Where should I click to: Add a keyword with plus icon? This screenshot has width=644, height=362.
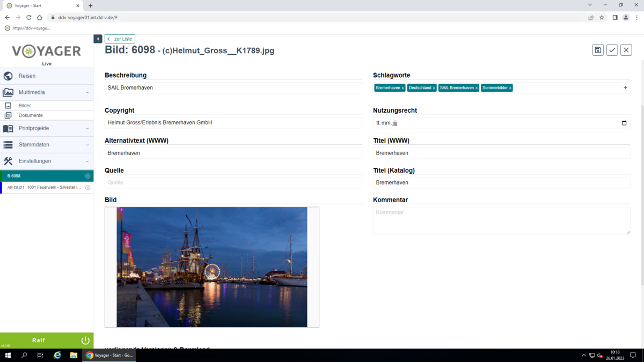click(x=625, y=87)
